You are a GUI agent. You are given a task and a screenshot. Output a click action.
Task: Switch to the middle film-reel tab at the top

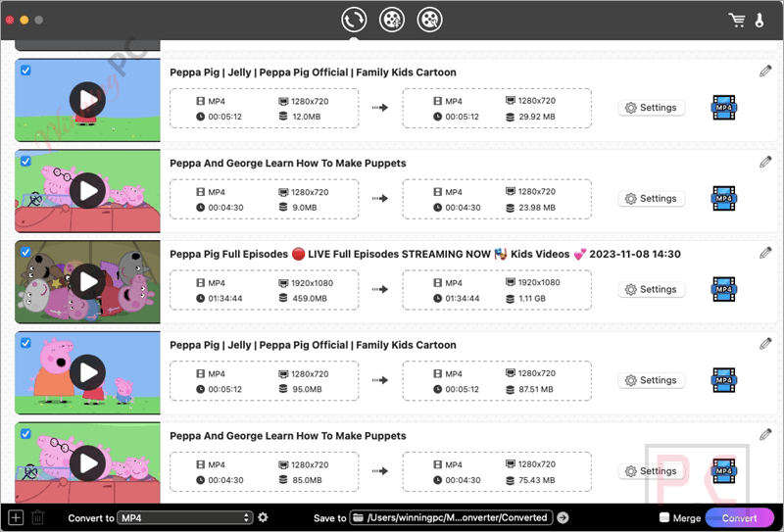(392, 20)
